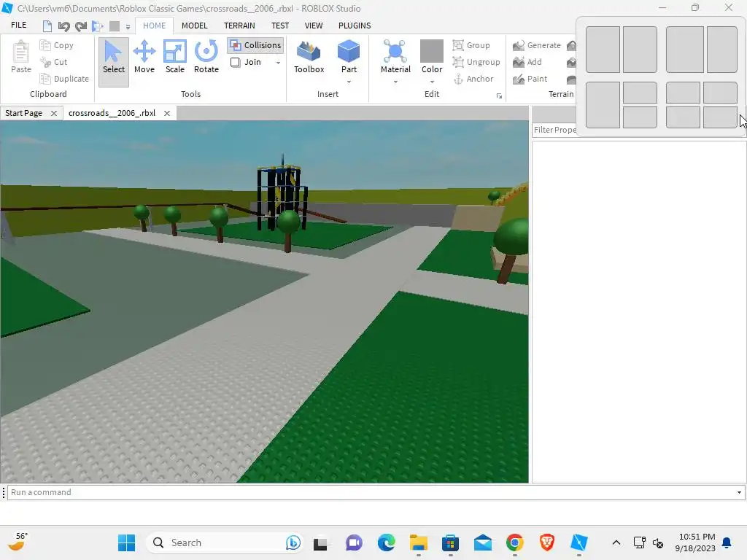
Task: Pick the four-quadrant snap layout's top-left zone
Action: pos(683,93)
